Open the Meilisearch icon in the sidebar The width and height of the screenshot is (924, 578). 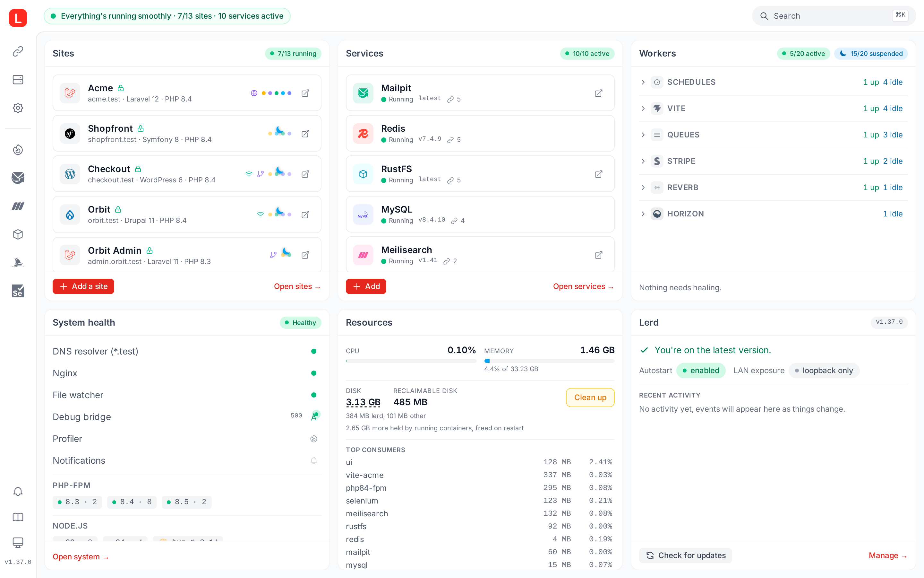click(18, 206)
